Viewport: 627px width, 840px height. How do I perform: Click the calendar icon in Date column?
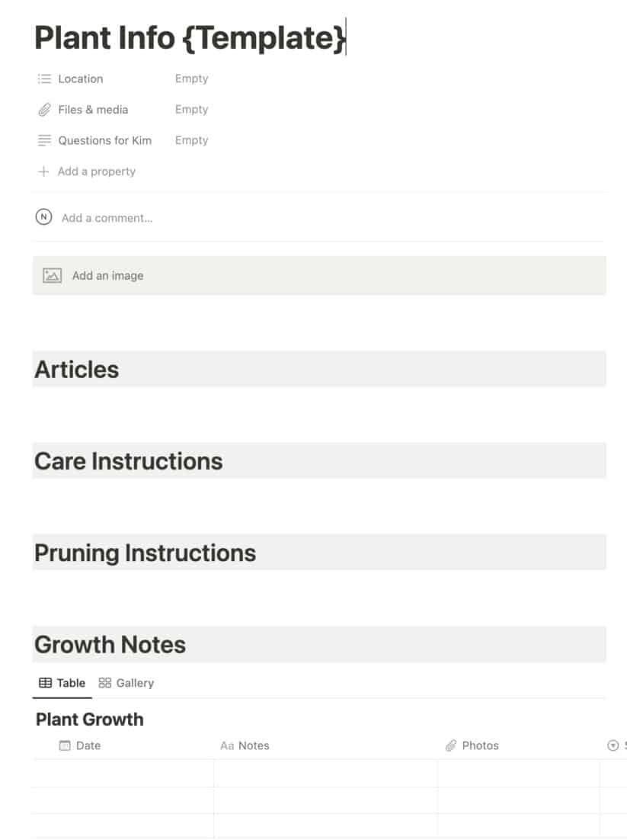[x=64, y=745]
